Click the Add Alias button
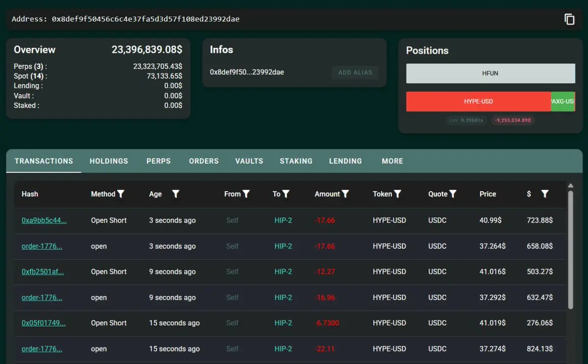Image resolution: width=588 pixels, height=364 pixels. (355, 73)
